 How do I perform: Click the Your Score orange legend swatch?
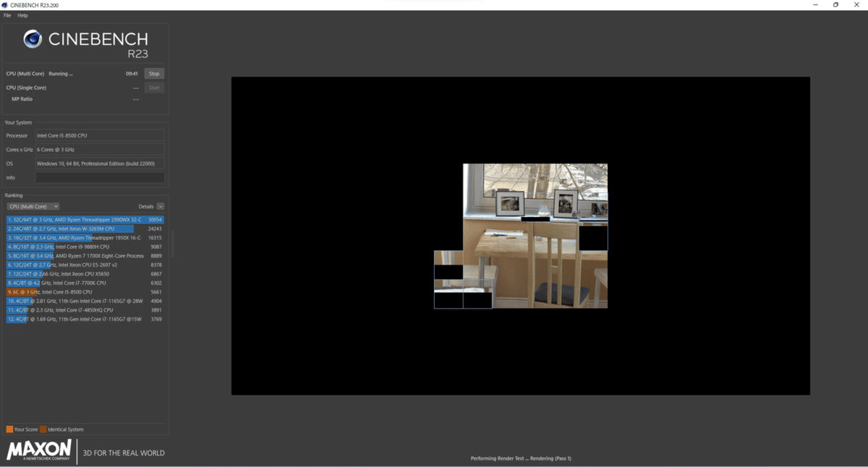point(9,429)
